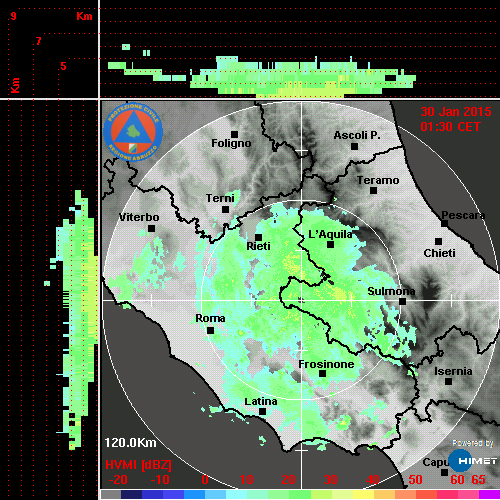Click the 'Viterbo' city label

tap(139, 217)
